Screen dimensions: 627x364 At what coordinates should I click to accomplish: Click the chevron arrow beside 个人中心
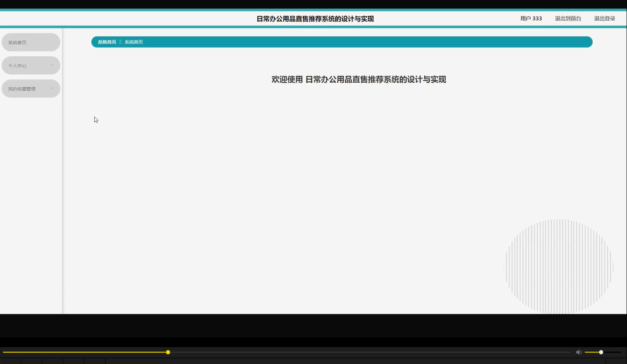[52, 65]
